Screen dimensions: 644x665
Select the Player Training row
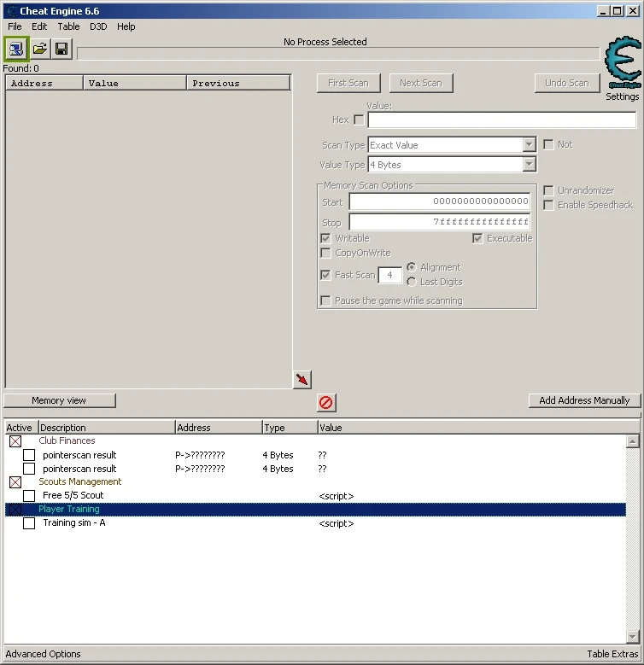(x=315, y=510)
